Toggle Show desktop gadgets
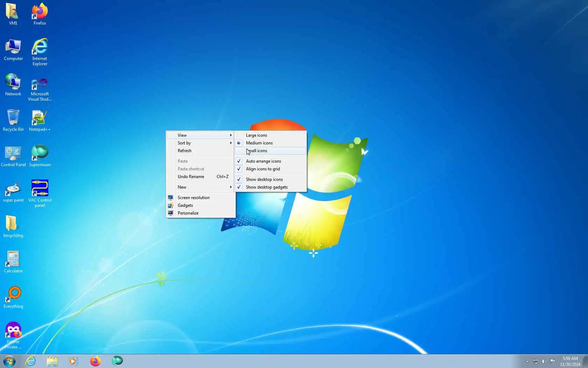 point(271,187)
